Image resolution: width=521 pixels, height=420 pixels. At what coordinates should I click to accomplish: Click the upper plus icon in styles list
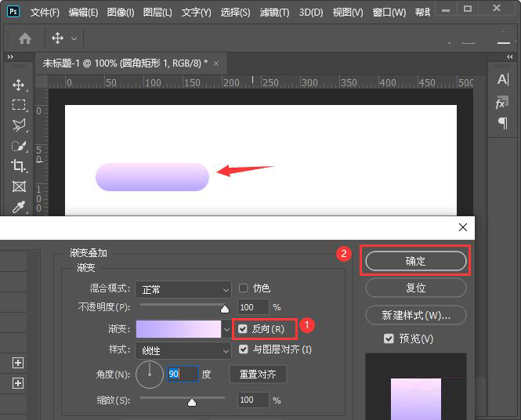point(18,363)
